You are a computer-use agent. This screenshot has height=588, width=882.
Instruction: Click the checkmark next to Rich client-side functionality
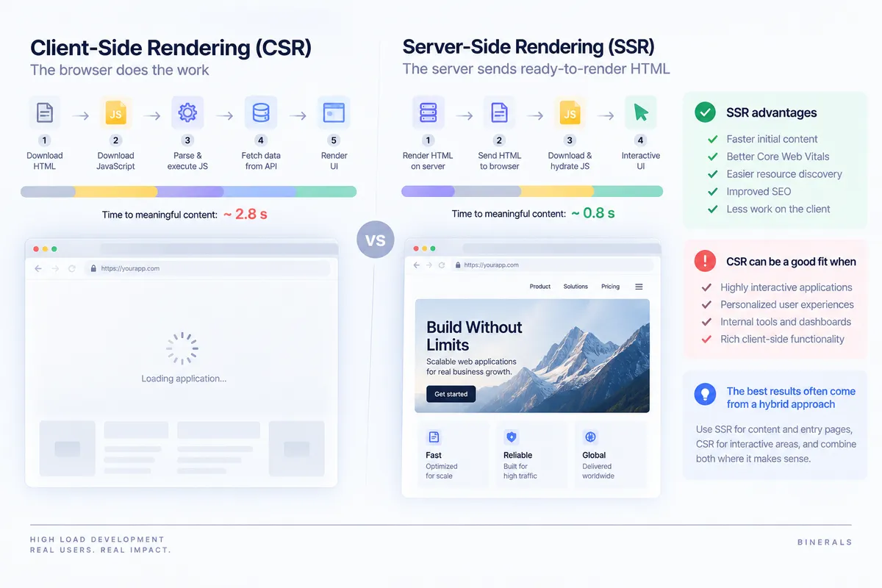pyautogui.click(x=706, y=340)
